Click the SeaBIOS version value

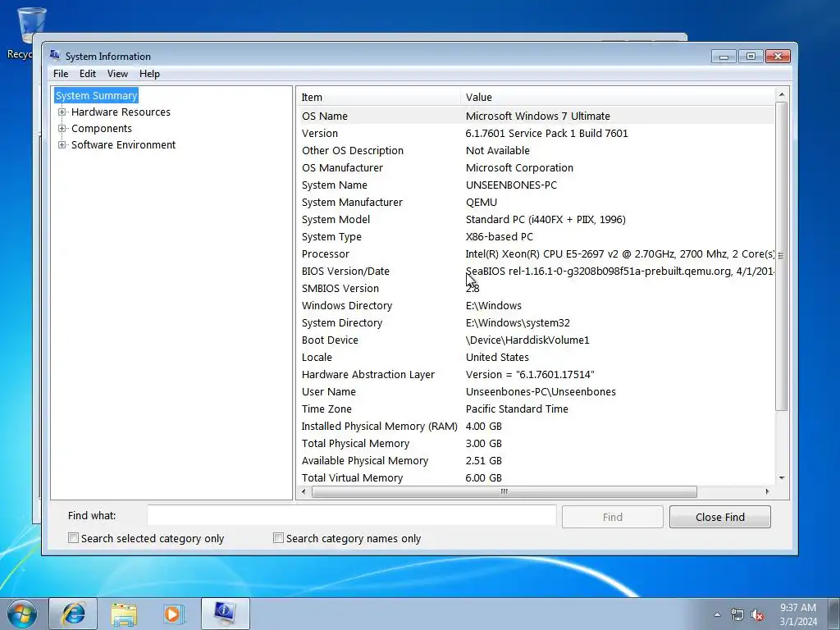point(620,271)
